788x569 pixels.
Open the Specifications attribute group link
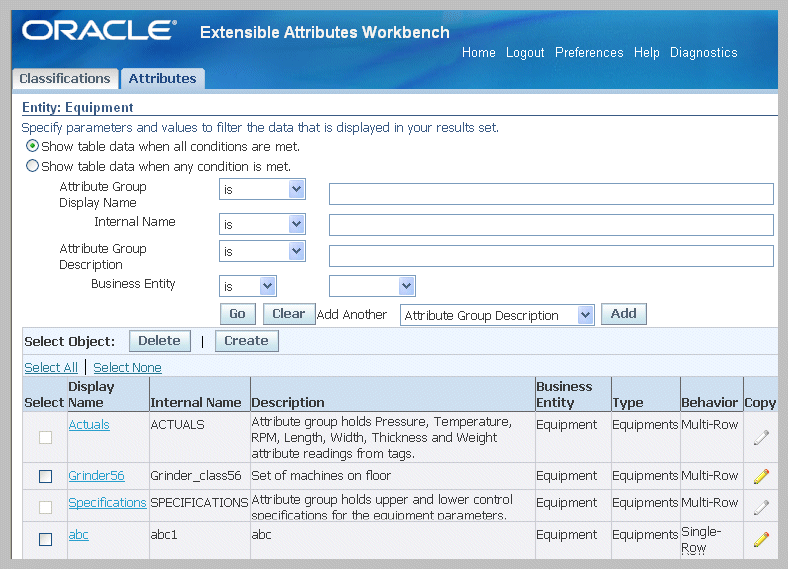click(108, 503)
